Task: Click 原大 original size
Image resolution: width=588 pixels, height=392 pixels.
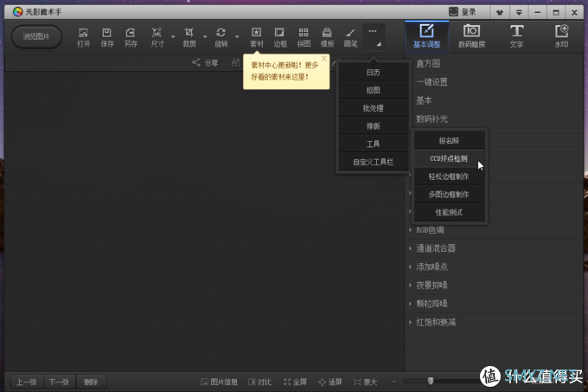Action: click(x=365, y=382)
